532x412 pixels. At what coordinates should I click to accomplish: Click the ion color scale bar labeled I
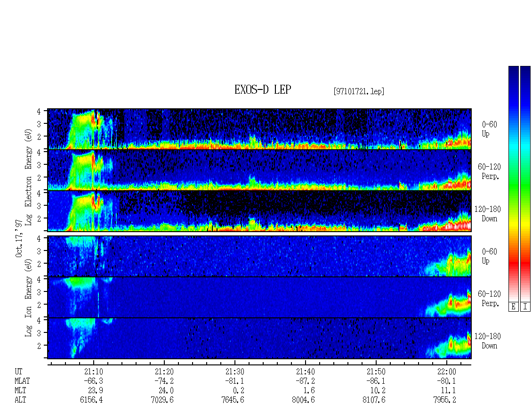[525, 183]
